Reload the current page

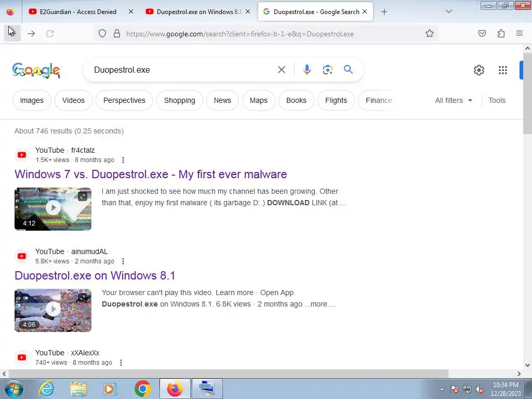tap(50, 34)
